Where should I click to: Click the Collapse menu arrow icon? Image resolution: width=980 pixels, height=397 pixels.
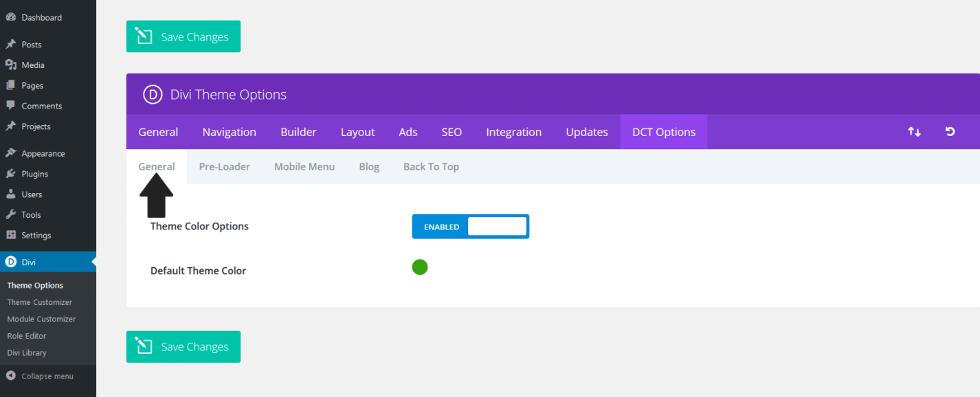coord(10,376)
